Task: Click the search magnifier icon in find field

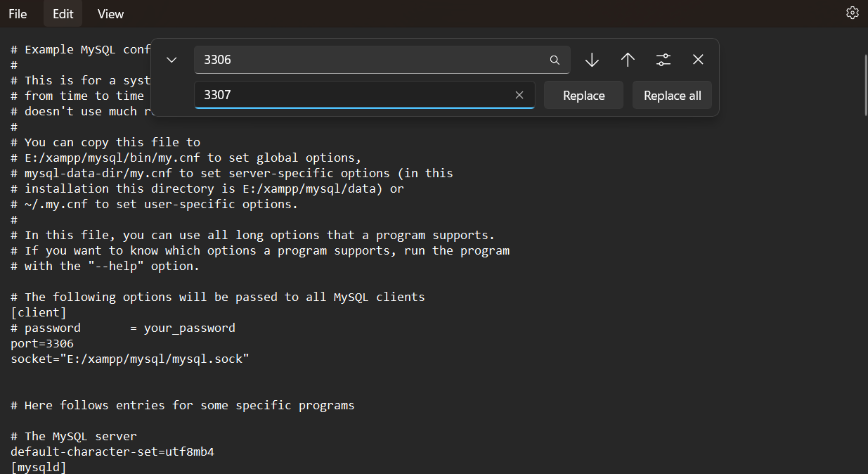Action: click(555, 60)
